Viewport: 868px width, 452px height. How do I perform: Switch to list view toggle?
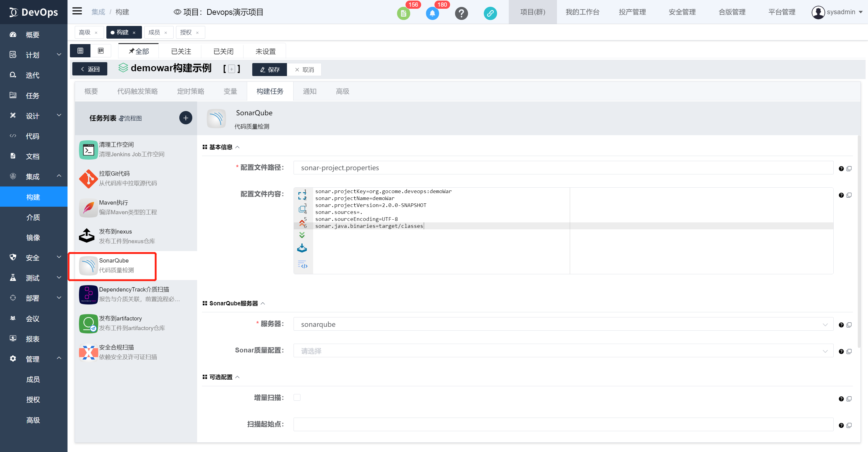click(80, 51)
